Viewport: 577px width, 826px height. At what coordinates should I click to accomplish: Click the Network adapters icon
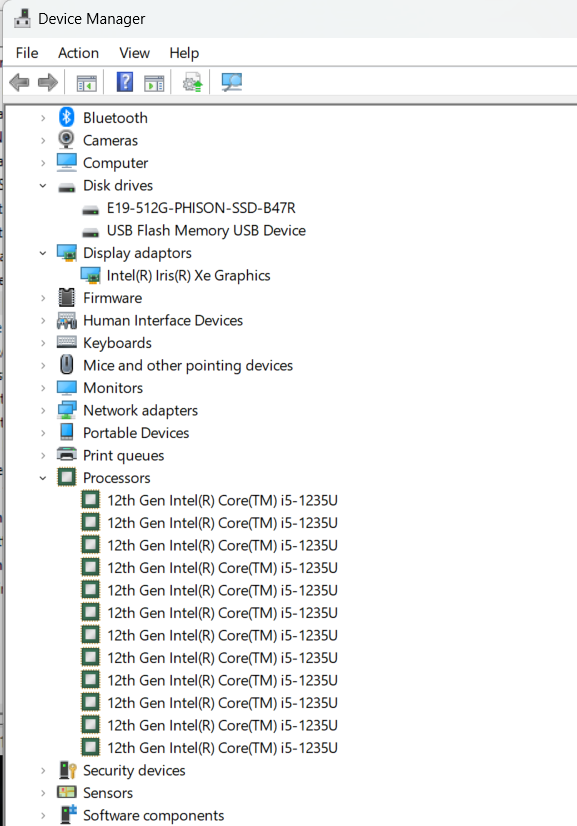(x=66, y=410)
